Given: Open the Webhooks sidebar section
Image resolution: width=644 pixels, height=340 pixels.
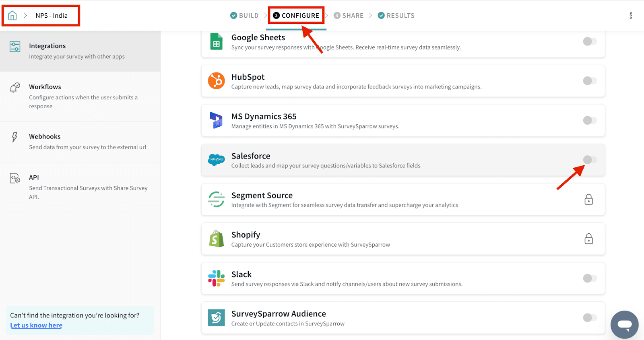Looking at the screenshot, I should (45, 137).
